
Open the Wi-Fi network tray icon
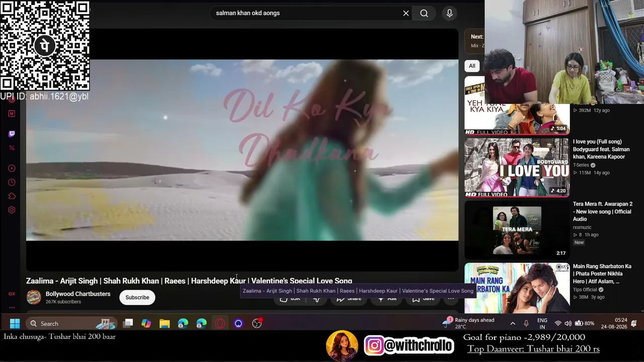point(558,323)
